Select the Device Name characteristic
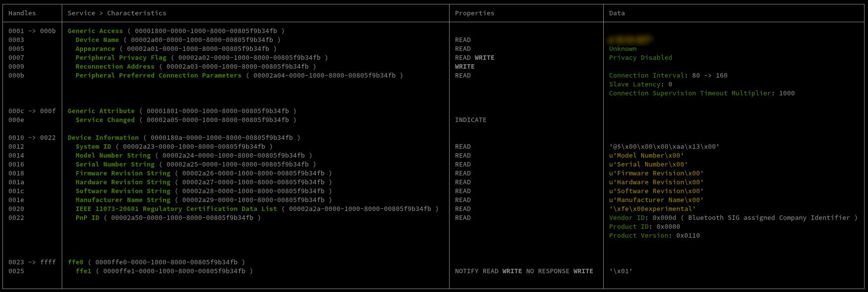Screen dimensions: 868x292 (97, 40)
